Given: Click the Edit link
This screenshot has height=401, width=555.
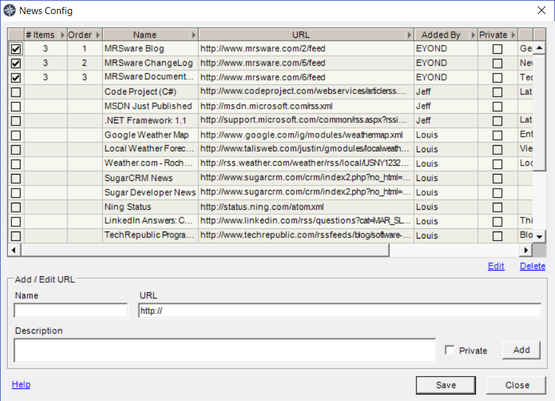Looking at the screenshot, I should tap(496, 266).
